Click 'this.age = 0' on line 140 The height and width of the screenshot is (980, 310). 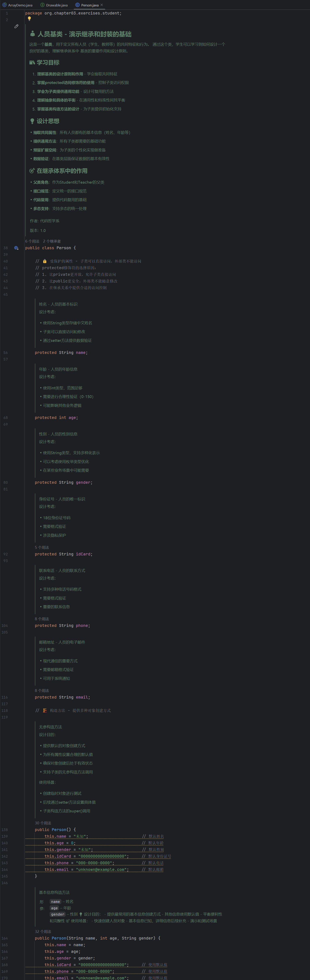(x=59, y=843)
